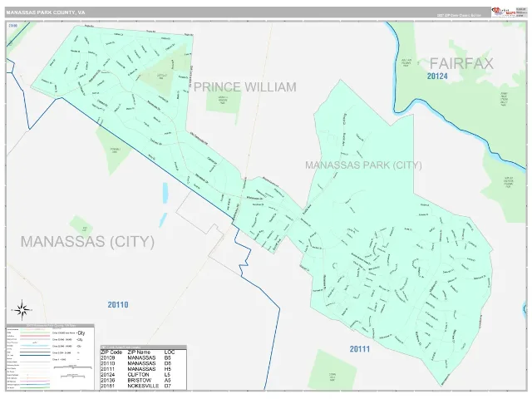Click the 'FAIRFAX' county label

(x=461, y=64)
